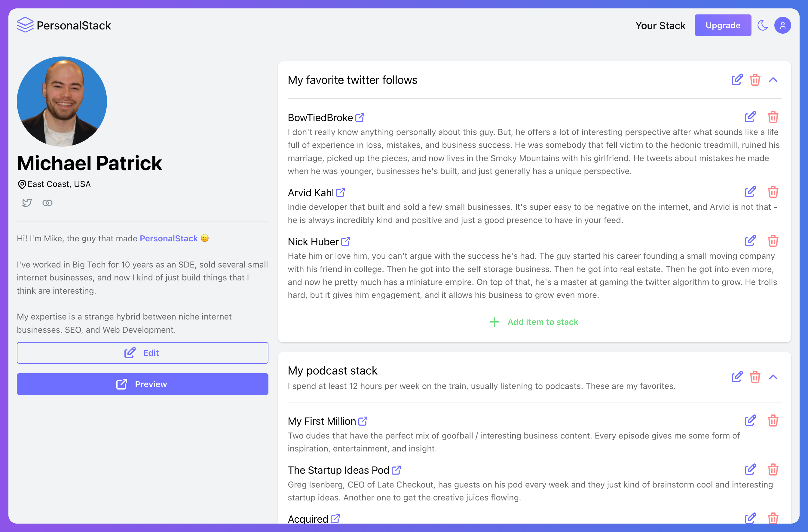Delete the My podcast stack
Screen dimensions: 808x532
point(755,377)
